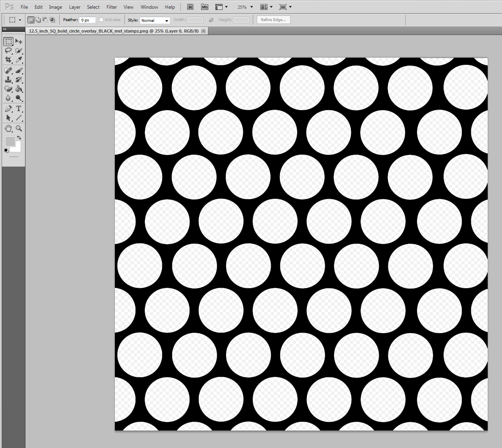Viewport: 502px width, 448px height.
Task: Open the Filter menu
Action: 112,7
